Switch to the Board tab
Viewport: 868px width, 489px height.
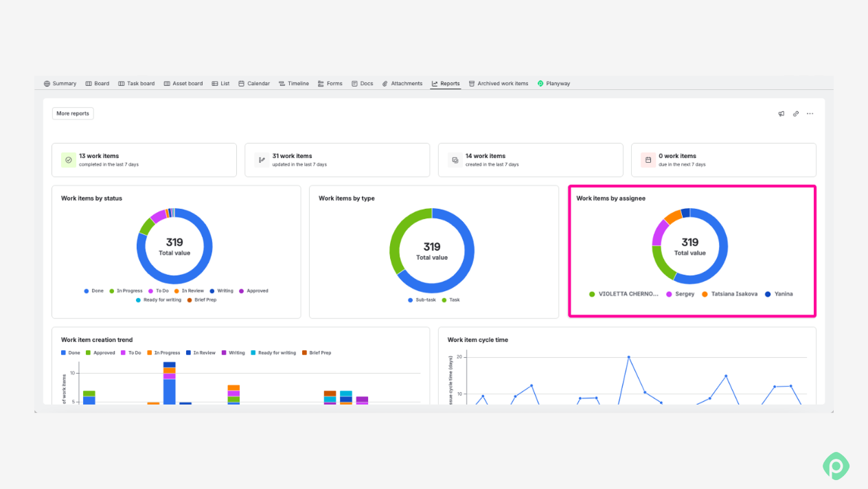pyautogui.click(x=98, y=84)
